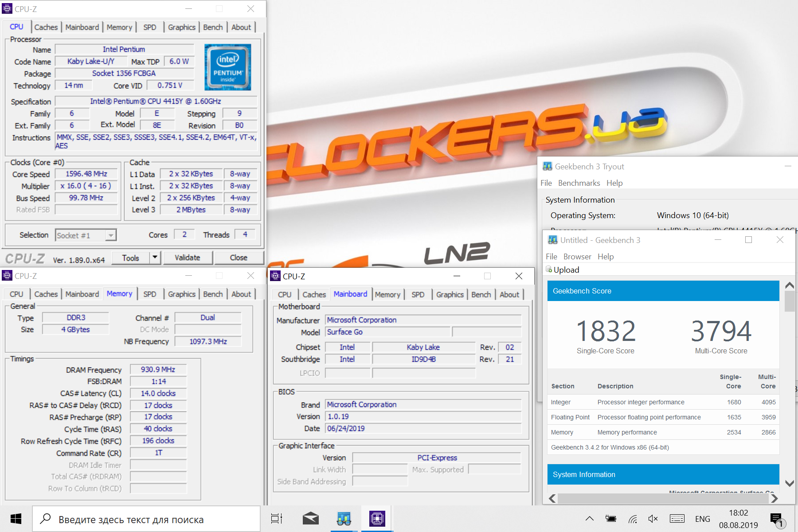798x532 pixels.
Task: Open About tab in Mainboard CPU-Z window
Action: click(509, 294)
